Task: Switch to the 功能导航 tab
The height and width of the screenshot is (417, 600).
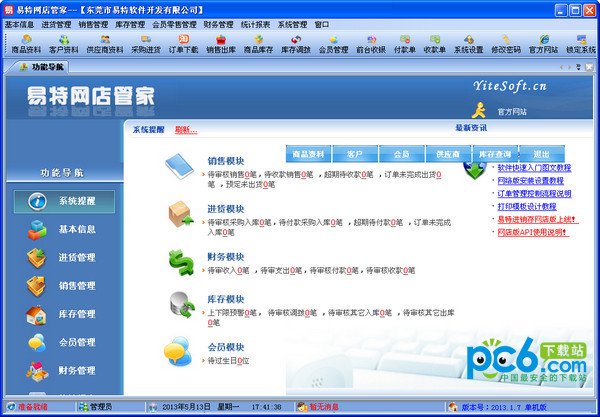Action: 41,67
